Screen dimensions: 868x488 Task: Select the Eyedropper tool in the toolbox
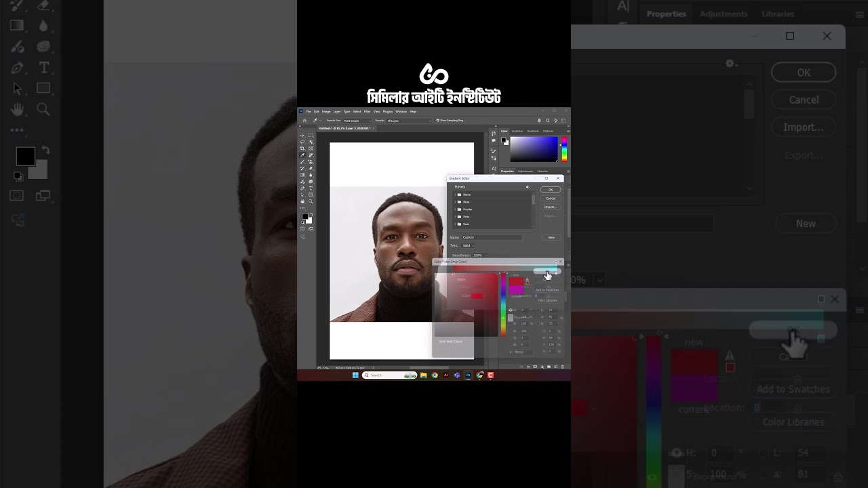click(302, 155)
